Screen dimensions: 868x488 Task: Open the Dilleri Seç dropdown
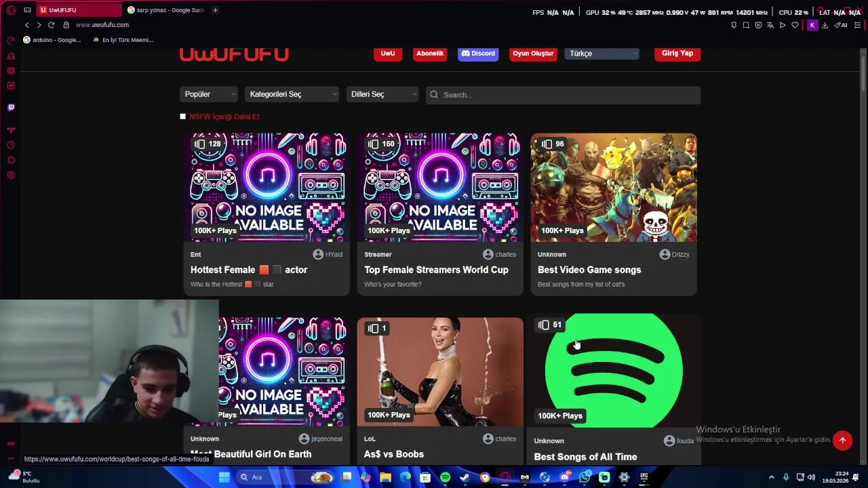pyautogui.click(x=382, y=94)
